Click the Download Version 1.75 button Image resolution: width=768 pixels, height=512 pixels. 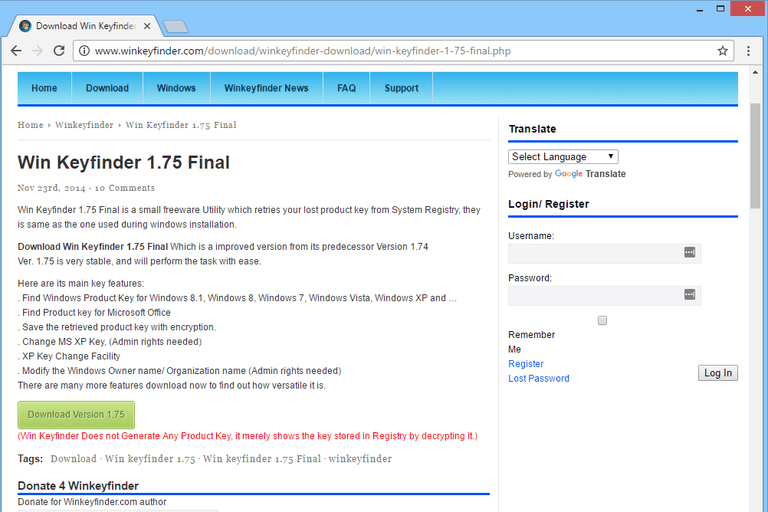76,414
